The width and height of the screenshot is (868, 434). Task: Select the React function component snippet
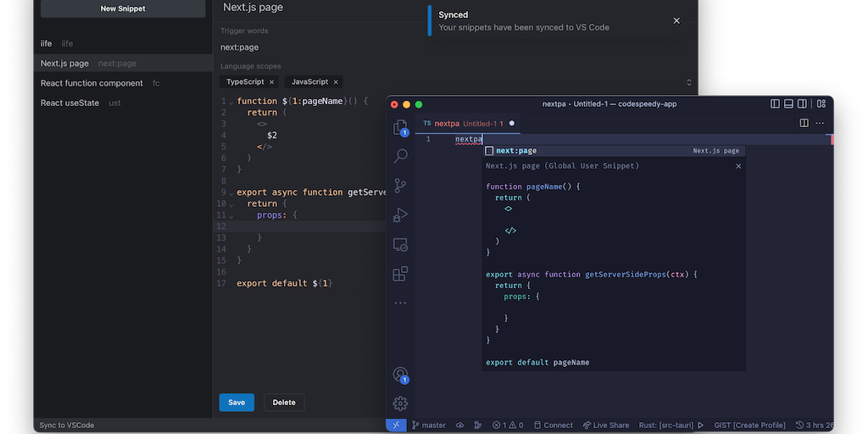click(x=92, y=83)
